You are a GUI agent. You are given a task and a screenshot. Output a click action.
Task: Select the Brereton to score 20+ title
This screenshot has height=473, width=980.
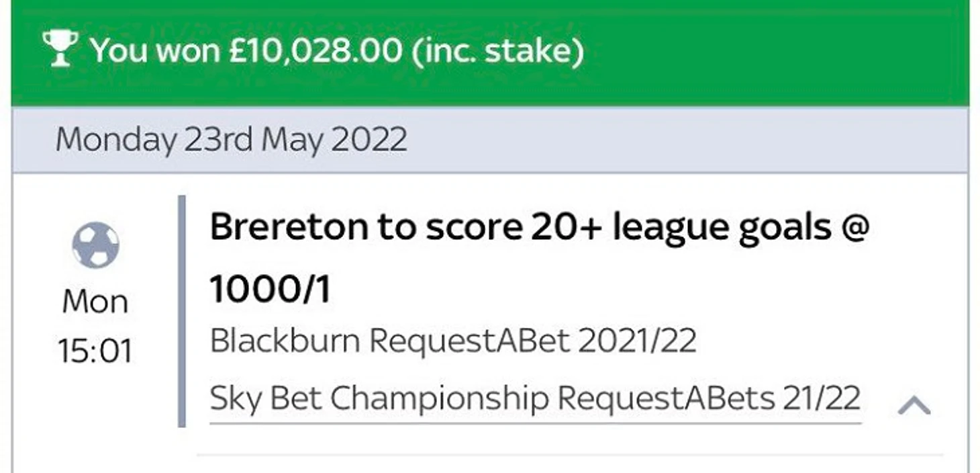click(539, 228)
